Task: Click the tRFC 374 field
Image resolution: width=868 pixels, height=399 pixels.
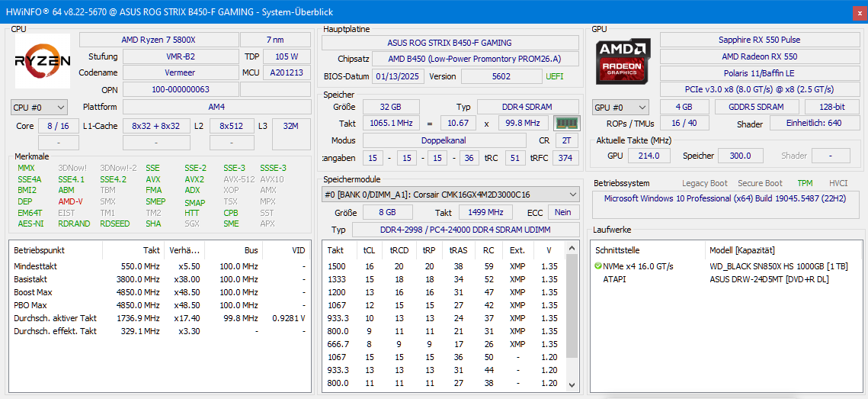Action: click(565, 158)
